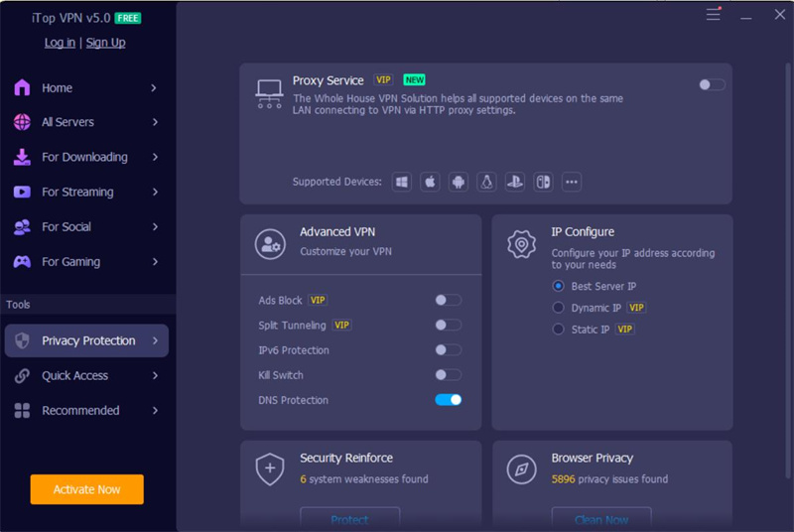Click the FREE version badge
The height and width of the screenshot is (532, 794).
tap(128, 18)
